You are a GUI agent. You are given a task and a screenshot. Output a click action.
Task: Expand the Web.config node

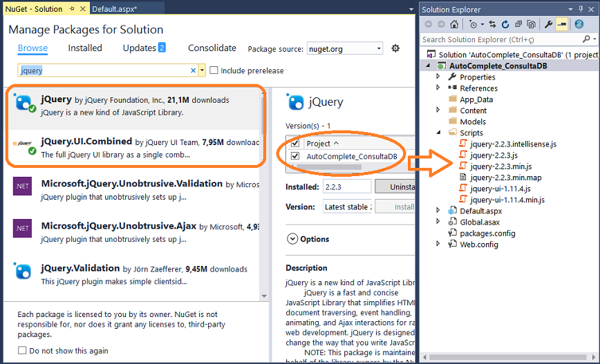438,244
